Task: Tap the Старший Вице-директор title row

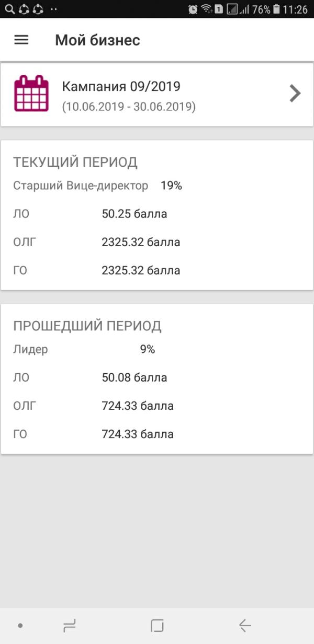Action: click(81, 186)
